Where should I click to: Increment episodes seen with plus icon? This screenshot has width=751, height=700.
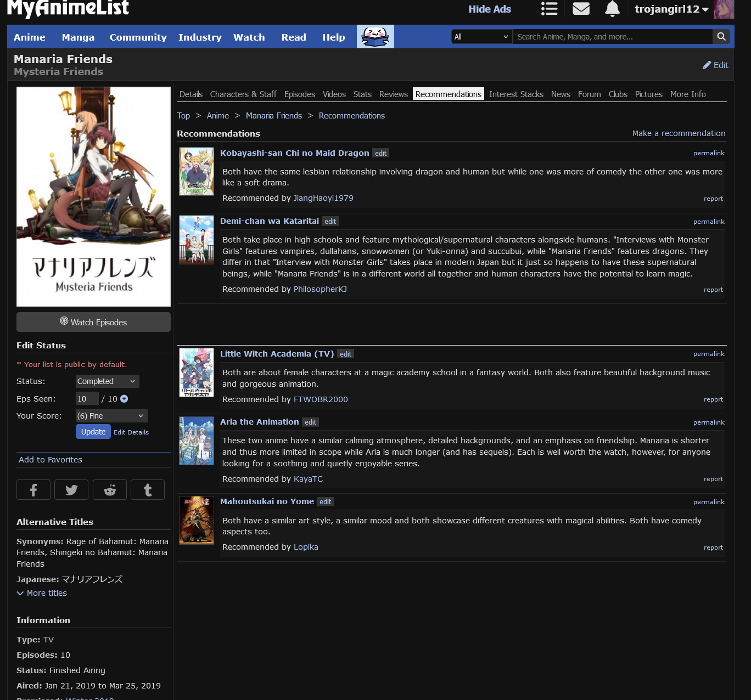(x=124, y=399)
